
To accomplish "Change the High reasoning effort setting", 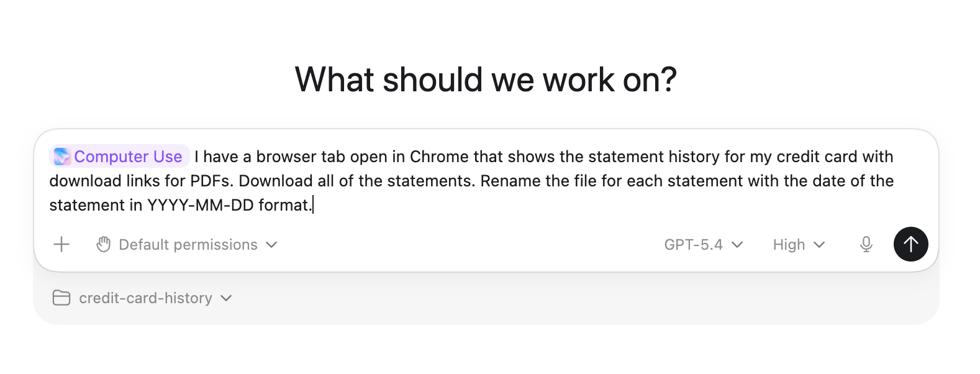I will pyautogui.click(x=789, y=245).
